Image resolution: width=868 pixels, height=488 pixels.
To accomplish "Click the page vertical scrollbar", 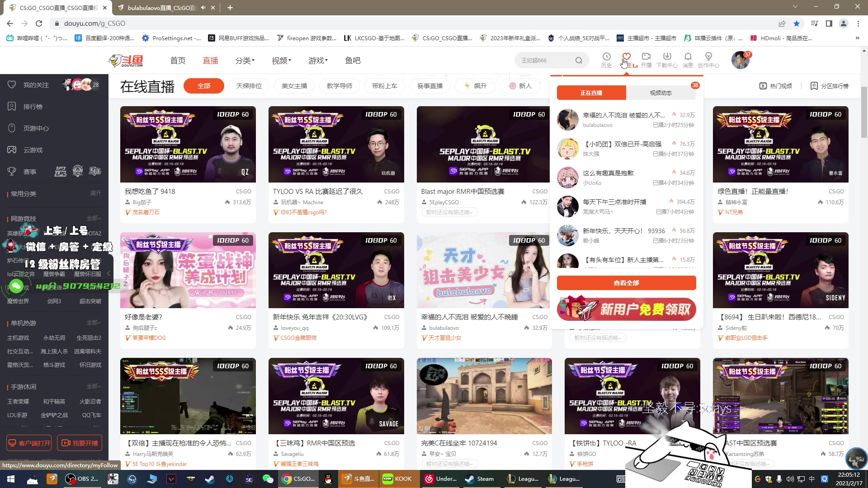I will click(864, 113).
